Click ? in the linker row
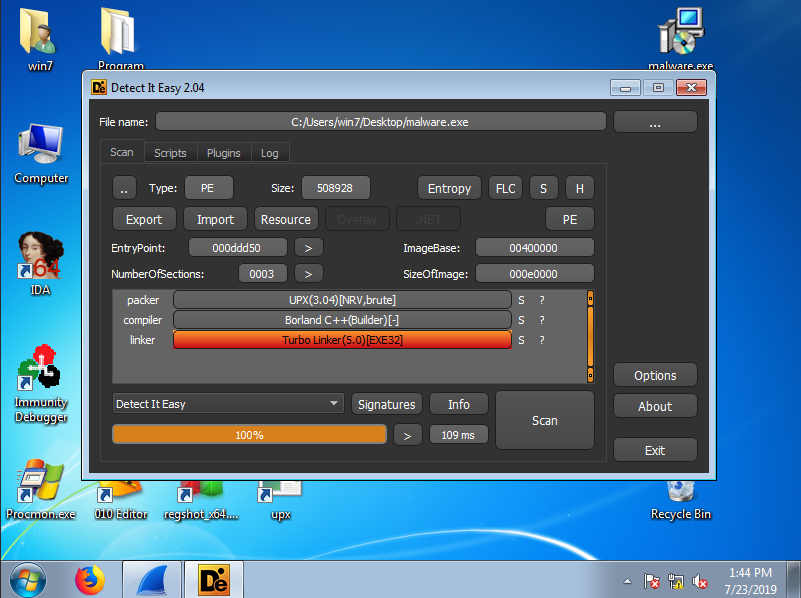 (542, 340)
